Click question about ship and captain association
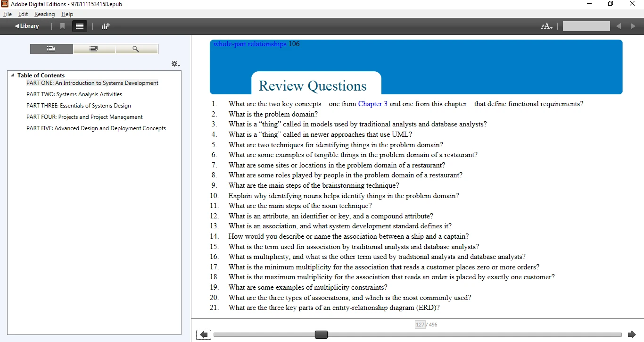 pos(348,236)
